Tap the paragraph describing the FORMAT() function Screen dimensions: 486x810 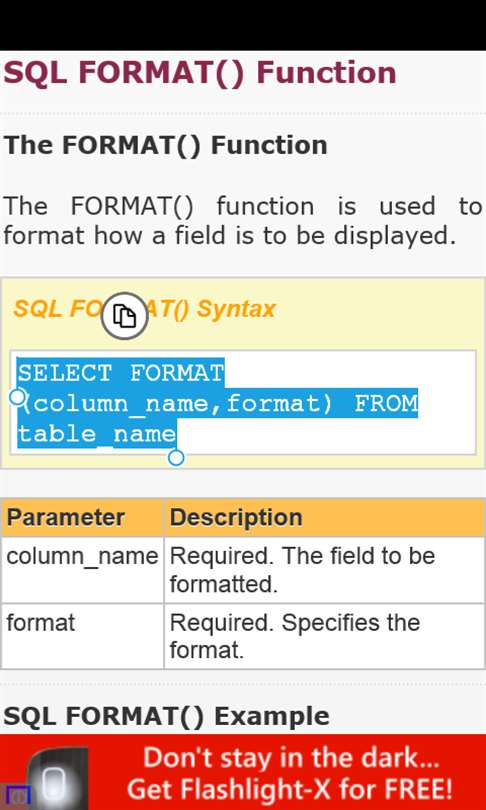pos(243,221)
